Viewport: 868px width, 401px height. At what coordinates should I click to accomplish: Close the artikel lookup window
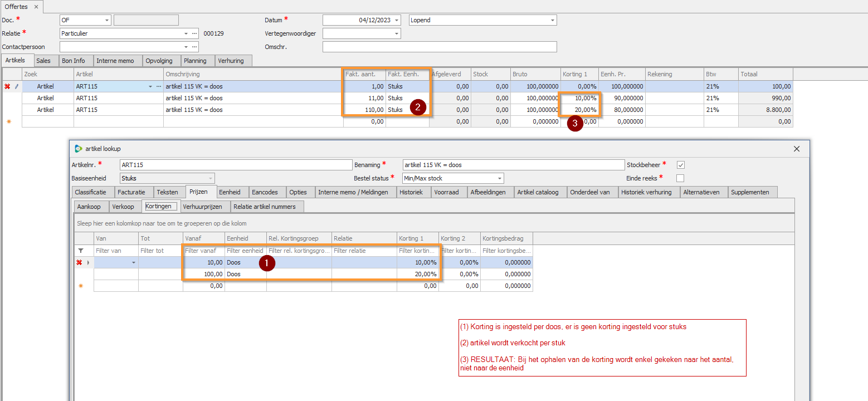(797, 149)
